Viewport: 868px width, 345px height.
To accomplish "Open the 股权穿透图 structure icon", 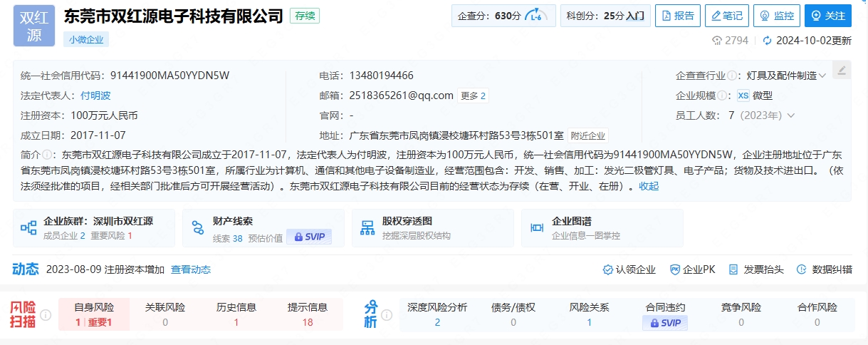I will [x=367, y=228].
